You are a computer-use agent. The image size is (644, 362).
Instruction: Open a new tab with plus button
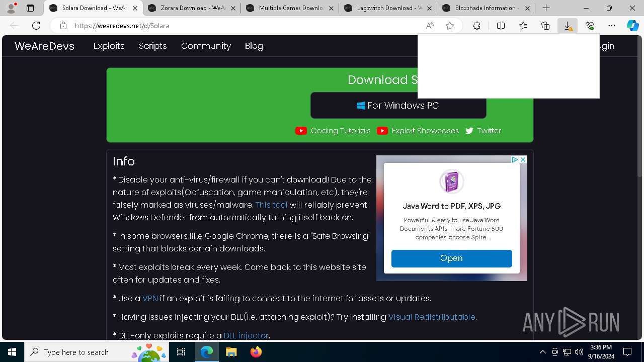point(546,8)
